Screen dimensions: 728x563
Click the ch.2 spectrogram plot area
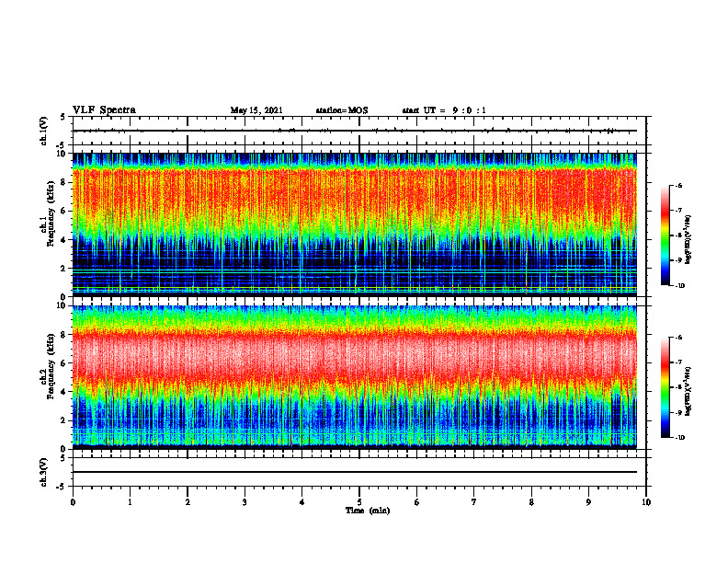pos(355,377)
